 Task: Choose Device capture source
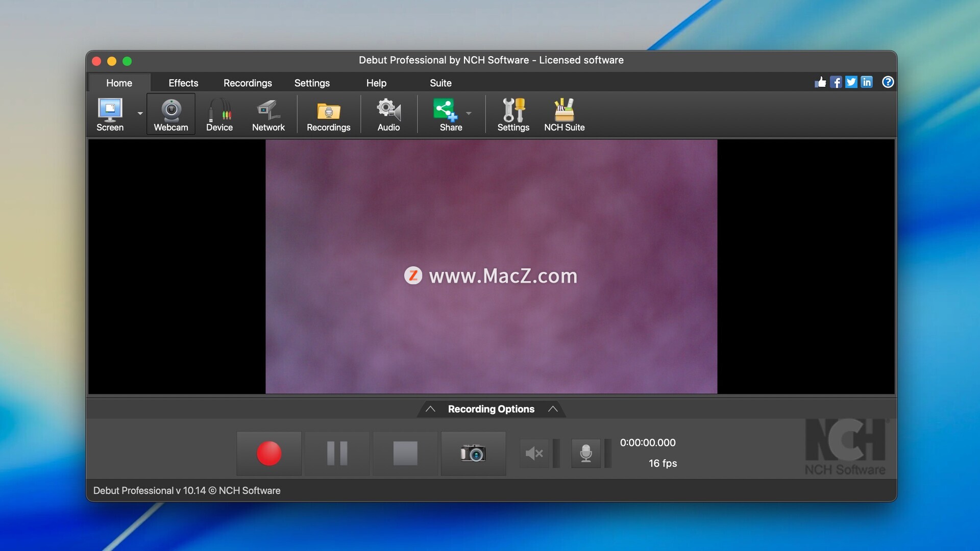pyautogui.click(x=219, y=115)
